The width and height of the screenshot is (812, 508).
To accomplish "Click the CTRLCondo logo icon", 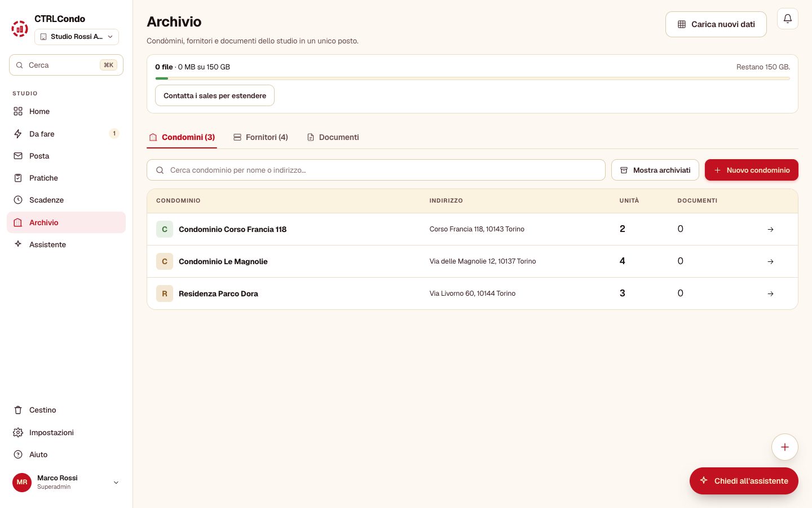I will (20, 28).
